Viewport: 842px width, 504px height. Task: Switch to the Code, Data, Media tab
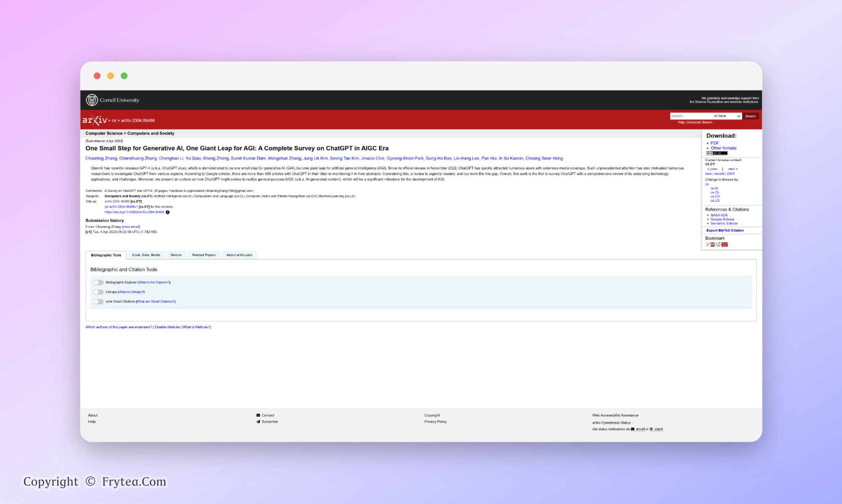146,255
